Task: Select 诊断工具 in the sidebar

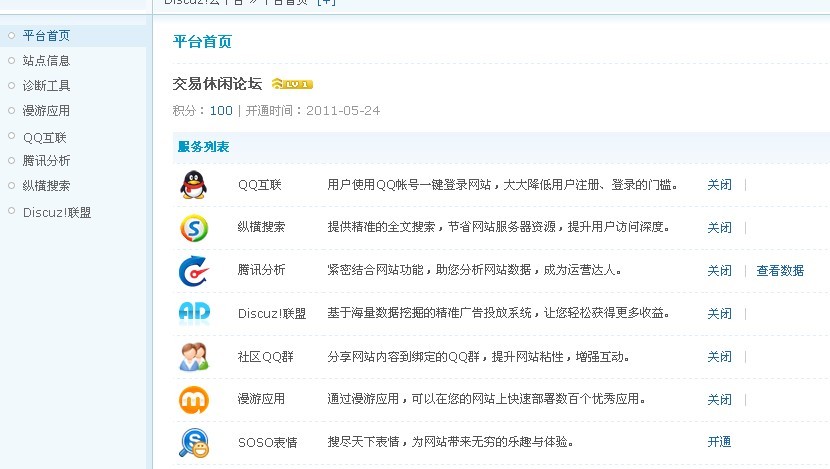Action: point(46,85)
